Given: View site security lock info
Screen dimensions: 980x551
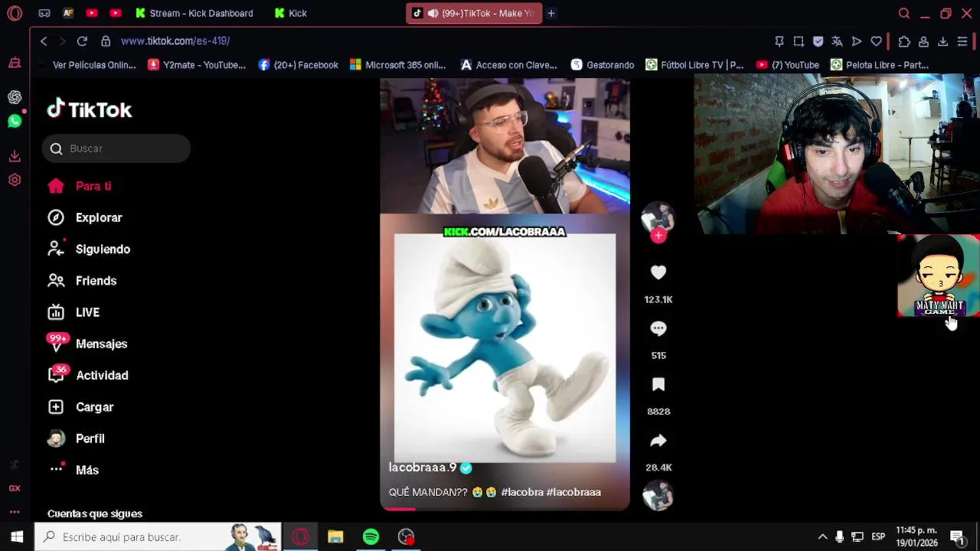Looking at the screenshot, I should tap(106, 41).
